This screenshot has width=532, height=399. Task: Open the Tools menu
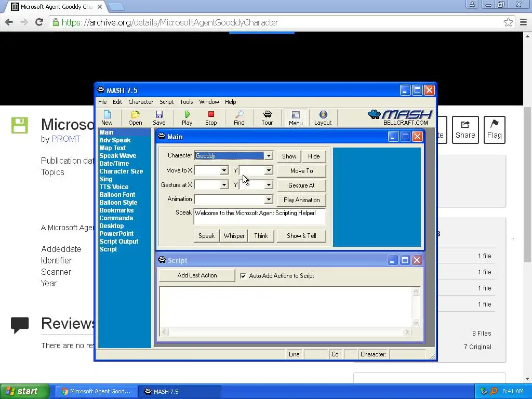click(x=187, y=102)
